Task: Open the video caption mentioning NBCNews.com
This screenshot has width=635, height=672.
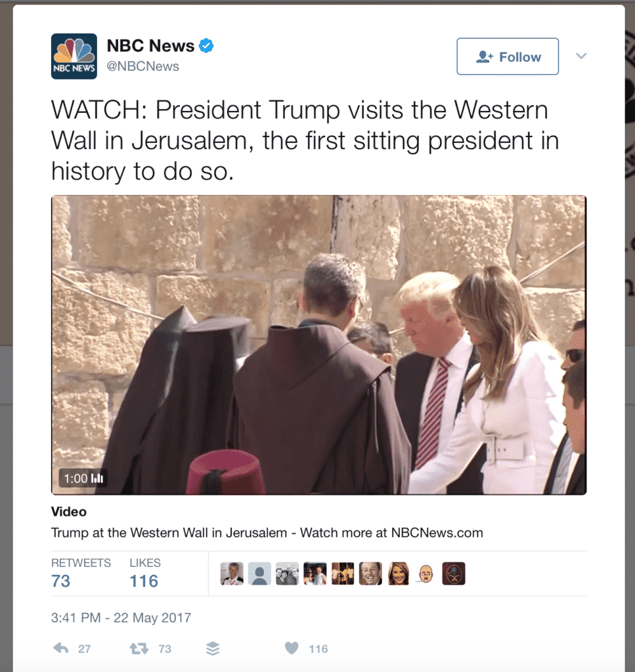Action: tap(267, 533)
